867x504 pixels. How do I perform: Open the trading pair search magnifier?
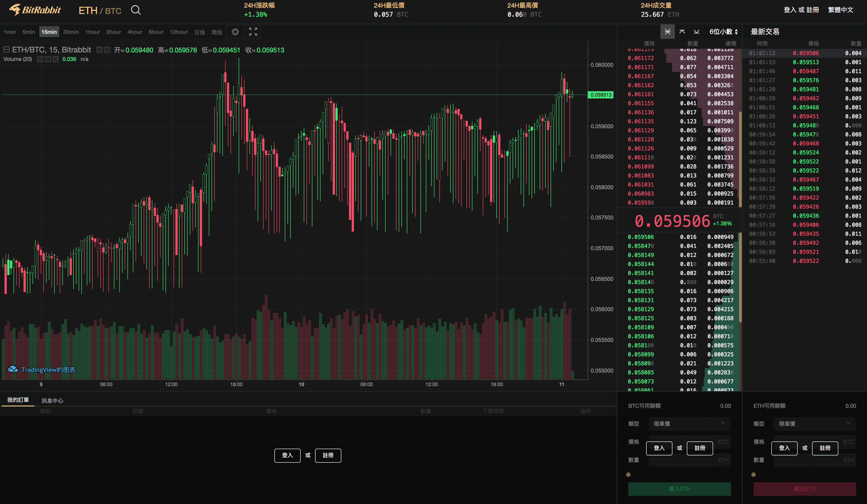click(136, 10)
